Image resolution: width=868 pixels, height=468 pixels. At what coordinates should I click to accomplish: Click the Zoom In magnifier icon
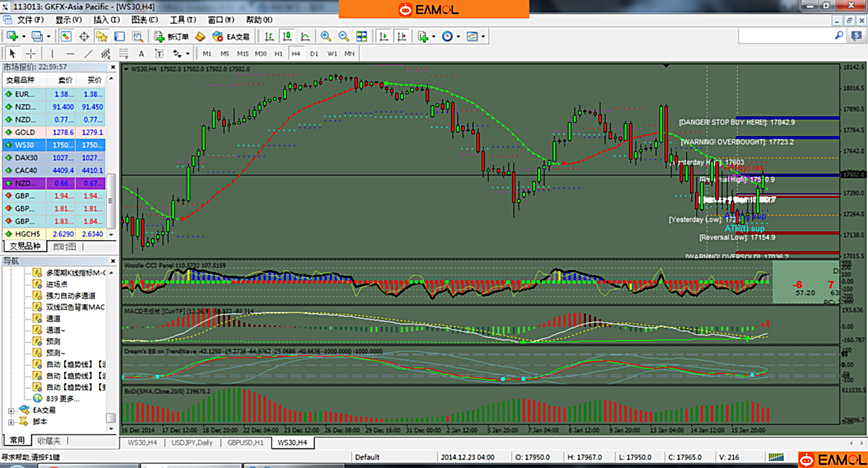[325, 37]
